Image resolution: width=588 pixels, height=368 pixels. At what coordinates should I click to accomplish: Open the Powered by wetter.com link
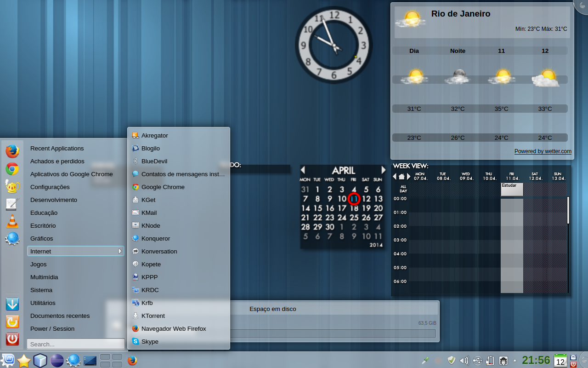pos(543,151)
